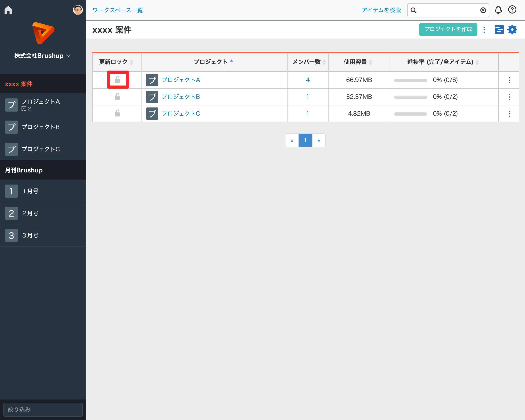525x420 pixels.
Task: Toggle update lock for プロジェクトC
Action: tap(117, 113)
